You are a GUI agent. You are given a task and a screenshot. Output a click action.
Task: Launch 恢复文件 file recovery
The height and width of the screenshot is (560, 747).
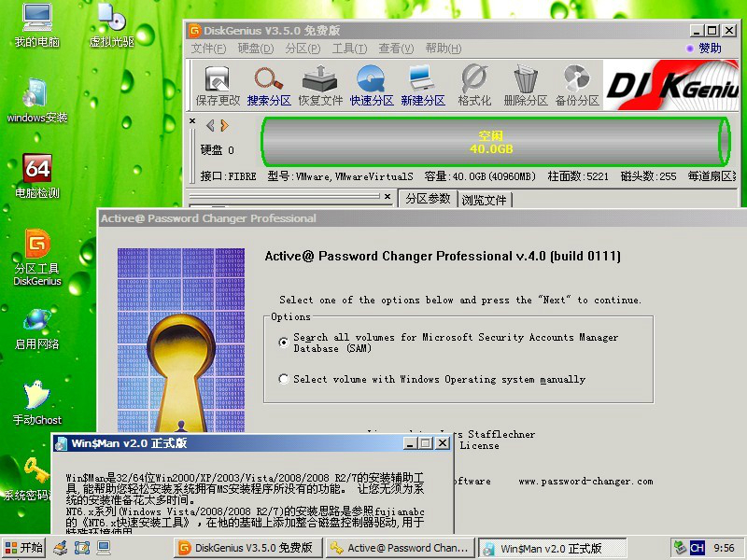click(319, 84)
